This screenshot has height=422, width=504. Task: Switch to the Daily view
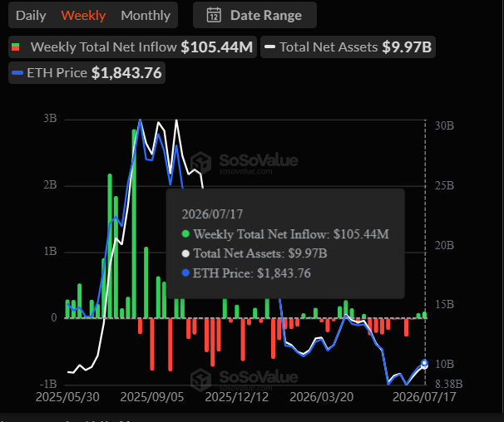(31, 16)
